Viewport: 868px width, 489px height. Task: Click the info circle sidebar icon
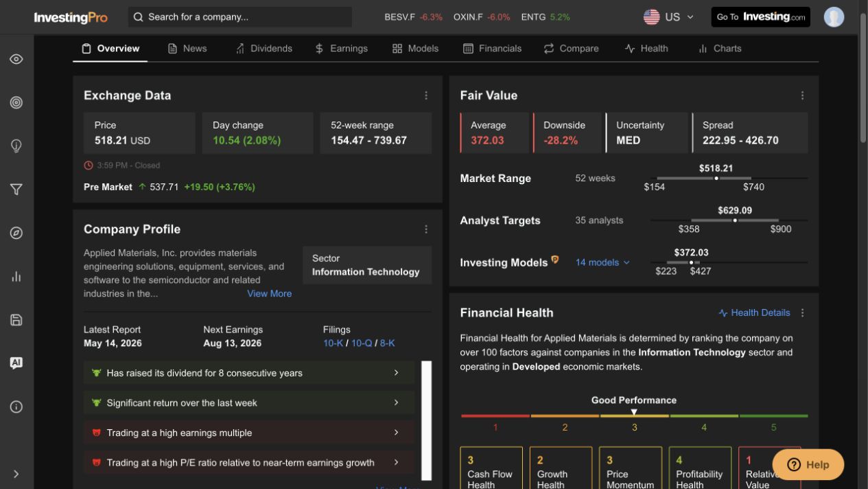[16, 407]
